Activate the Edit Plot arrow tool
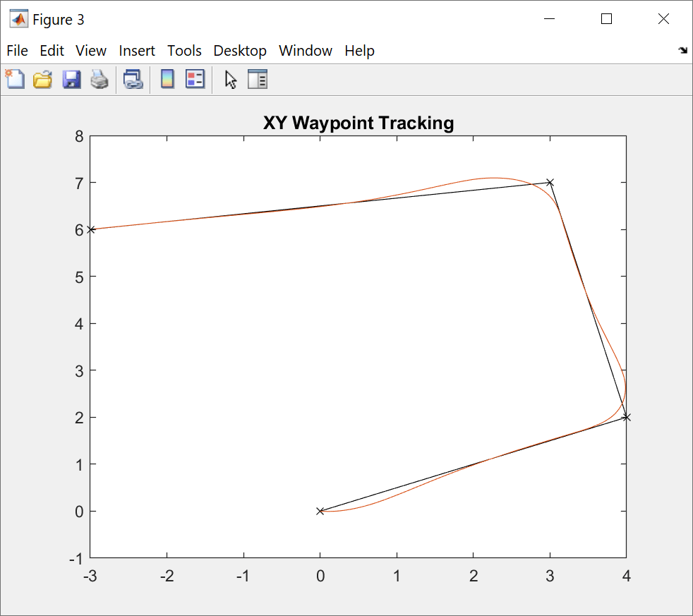This screenshot has width=693, height=616. point(230,80)
